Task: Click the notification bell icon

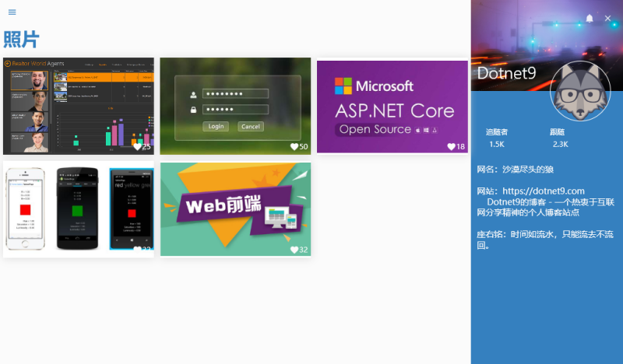Action: pos(590,18)
